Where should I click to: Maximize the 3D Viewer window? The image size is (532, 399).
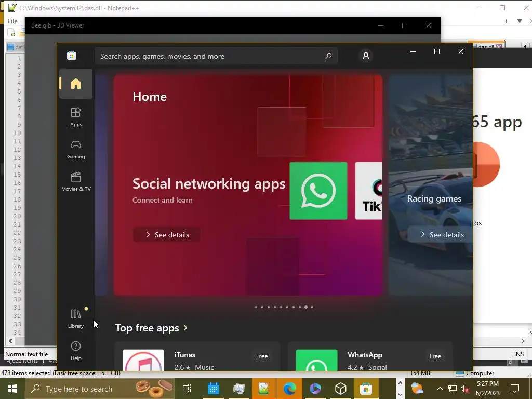pos(404,25)
